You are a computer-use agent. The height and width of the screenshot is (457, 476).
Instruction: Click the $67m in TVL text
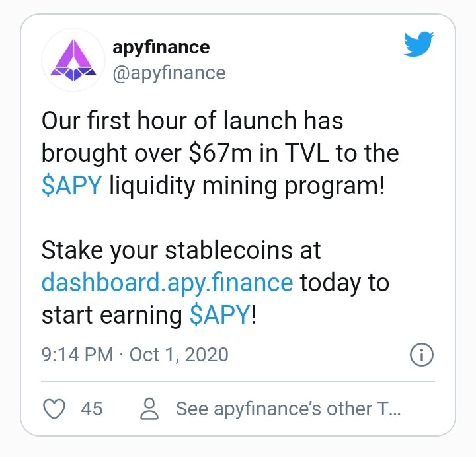click(x=258, y=153)
